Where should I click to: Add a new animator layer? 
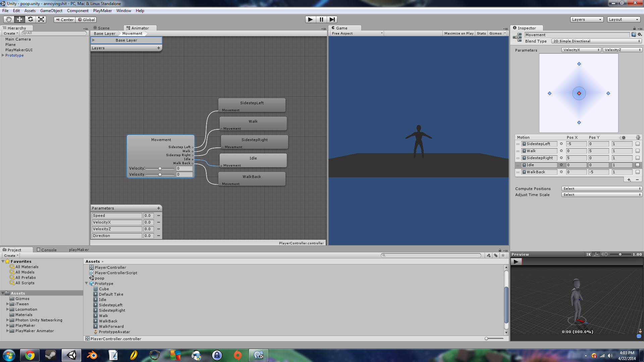point(159,48)
